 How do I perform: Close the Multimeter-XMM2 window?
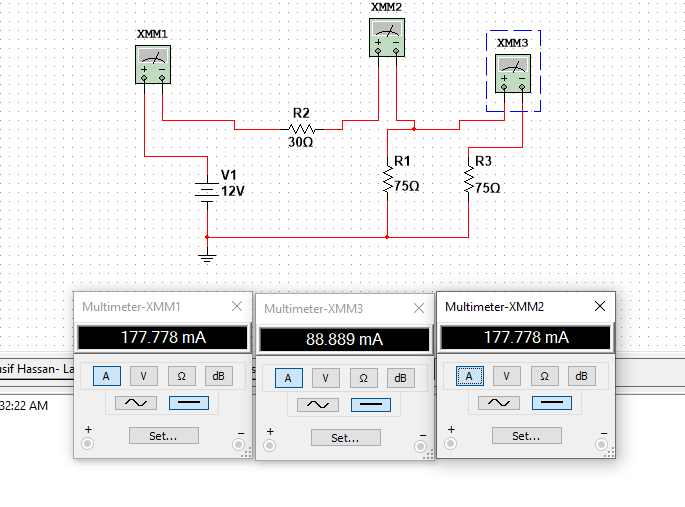pos(600,307)
